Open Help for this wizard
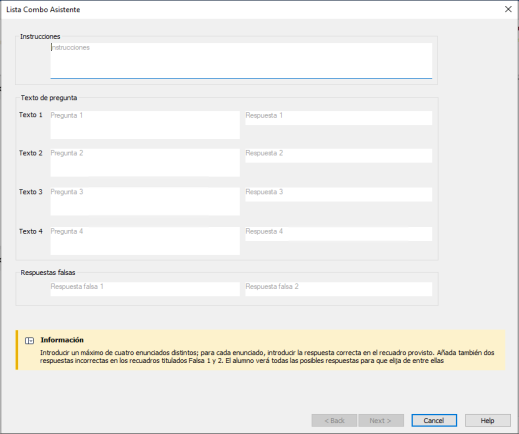 (x=488, y=420)
